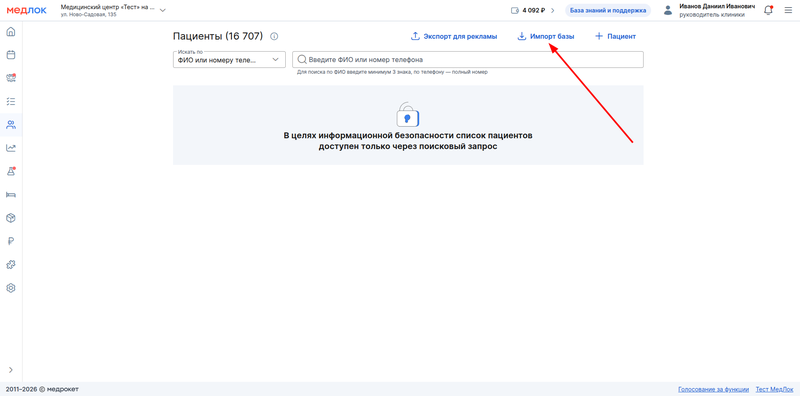
Task: Open the warehouse box icon in sidebar
Action: [11, 218]
